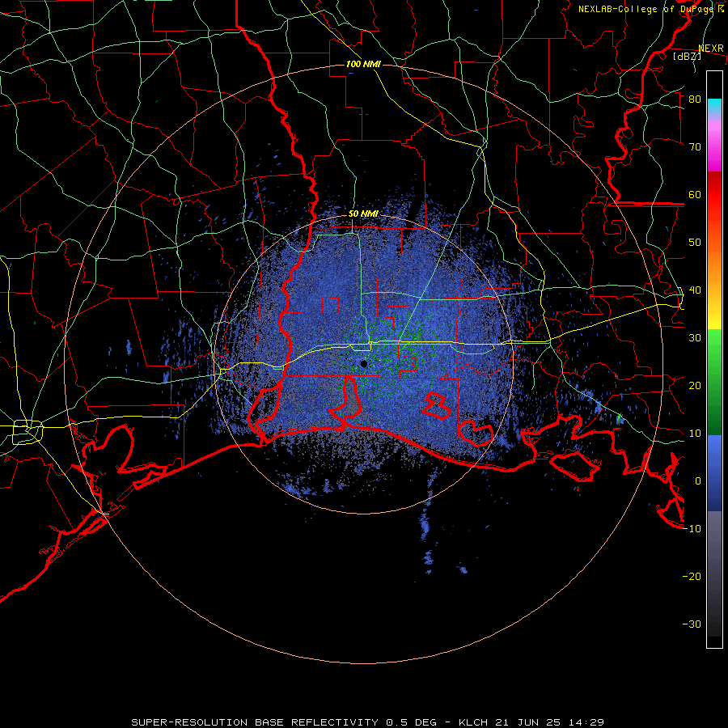Click the -10 dBZ legend value
Image resolution: width=728 pixels, height=728 pixels.
pos(692,529)
